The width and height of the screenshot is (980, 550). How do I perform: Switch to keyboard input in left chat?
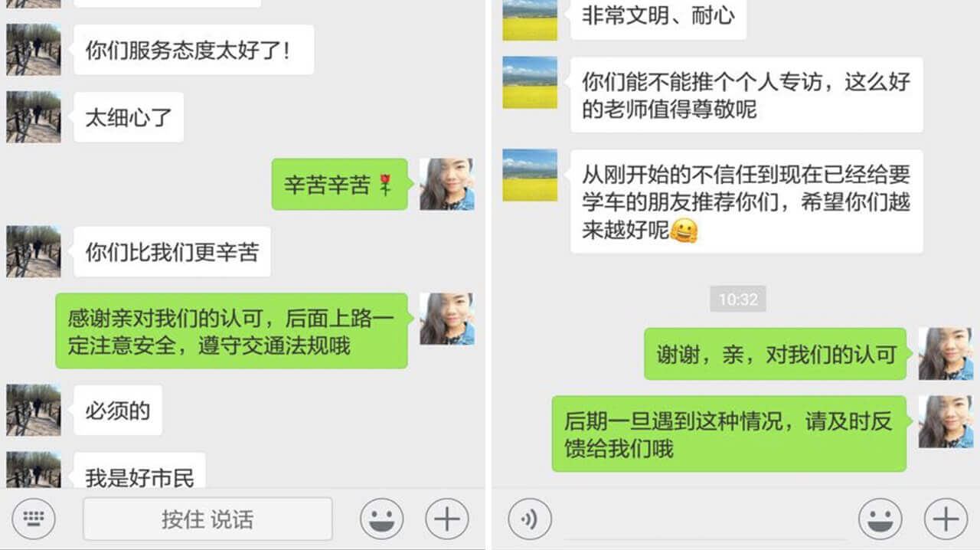tap(33, 519)
